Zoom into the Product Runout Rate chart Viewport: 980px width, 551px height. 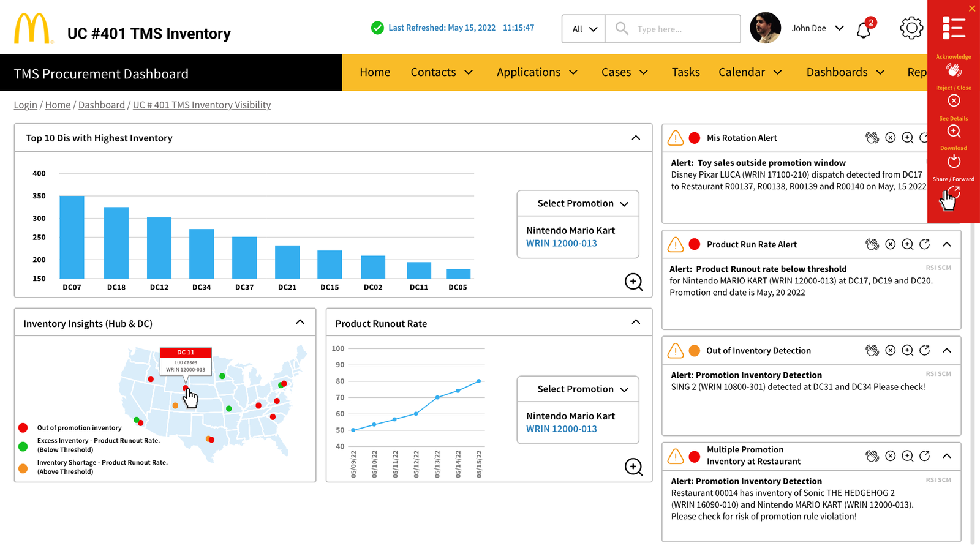(x=634, y=467)
